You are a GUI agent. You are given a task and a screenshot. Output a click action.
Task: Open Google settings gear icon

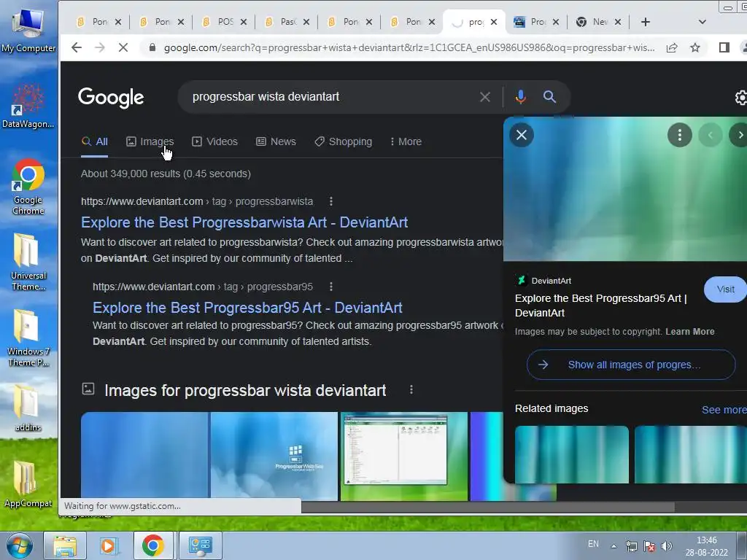click(x=741, y=98)
